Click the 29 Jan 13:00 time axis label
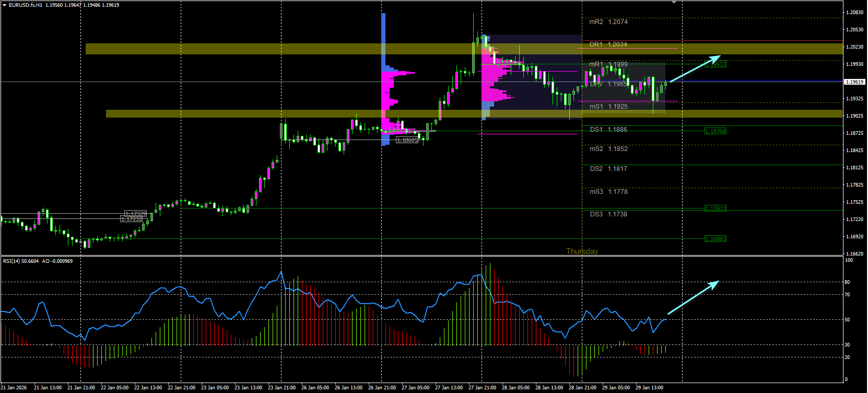868x393 pixels. point(650,388)
